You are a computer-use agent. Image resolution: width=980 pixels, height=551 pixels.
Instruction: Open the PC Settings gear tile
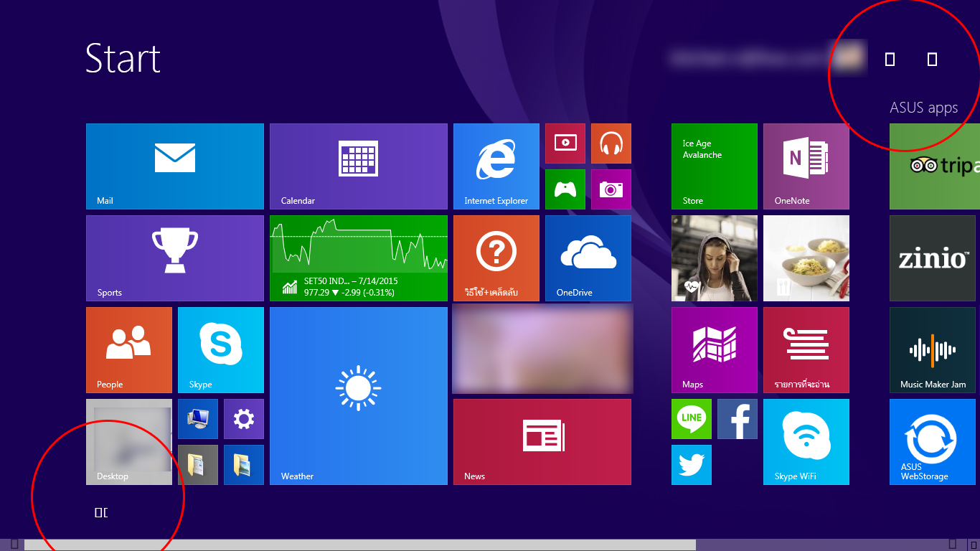244,419
